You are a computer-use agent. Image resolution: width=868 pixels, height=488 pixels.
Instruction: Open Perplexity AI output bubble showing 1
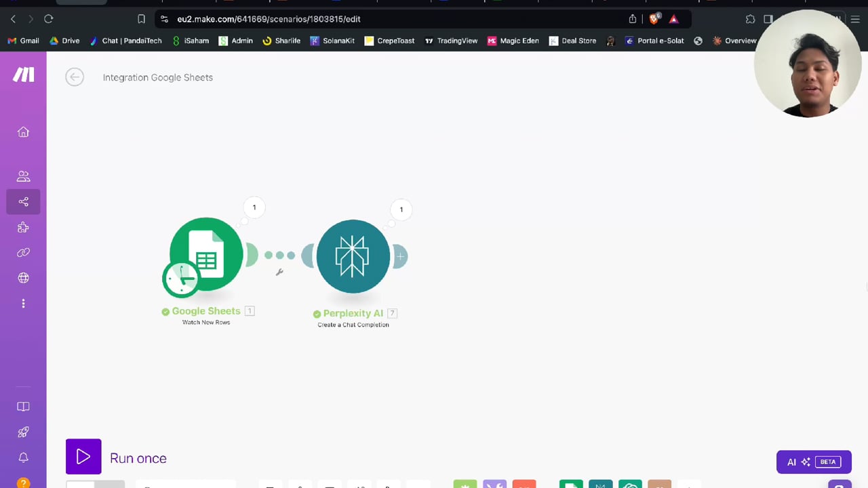point(401,209)
